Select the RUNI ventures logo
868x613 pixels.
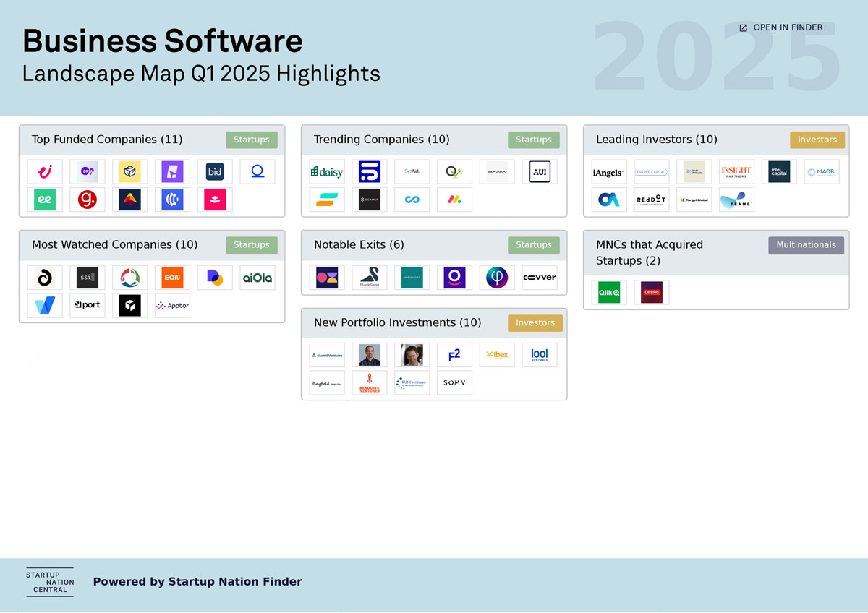tap(412, 383)
